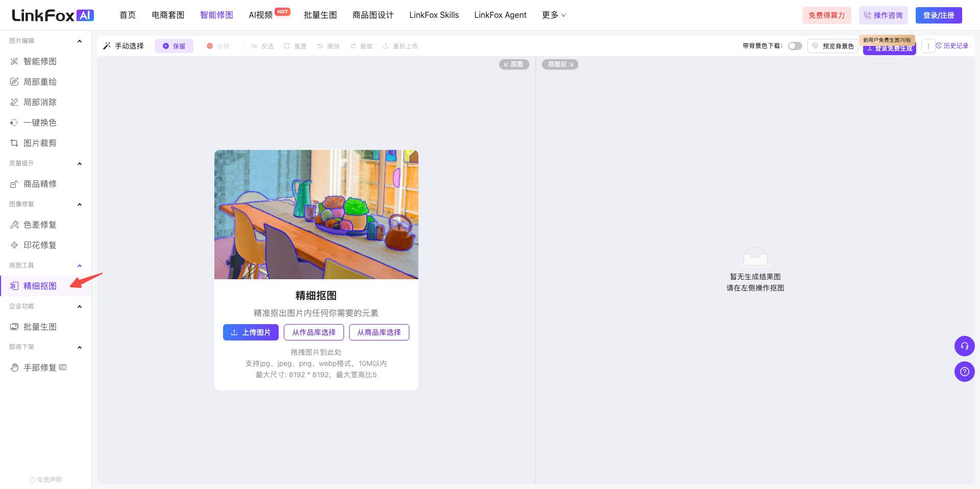Collapse the 质量提升 section
This screenshot has height=489, width=980.
coord(80,163)
